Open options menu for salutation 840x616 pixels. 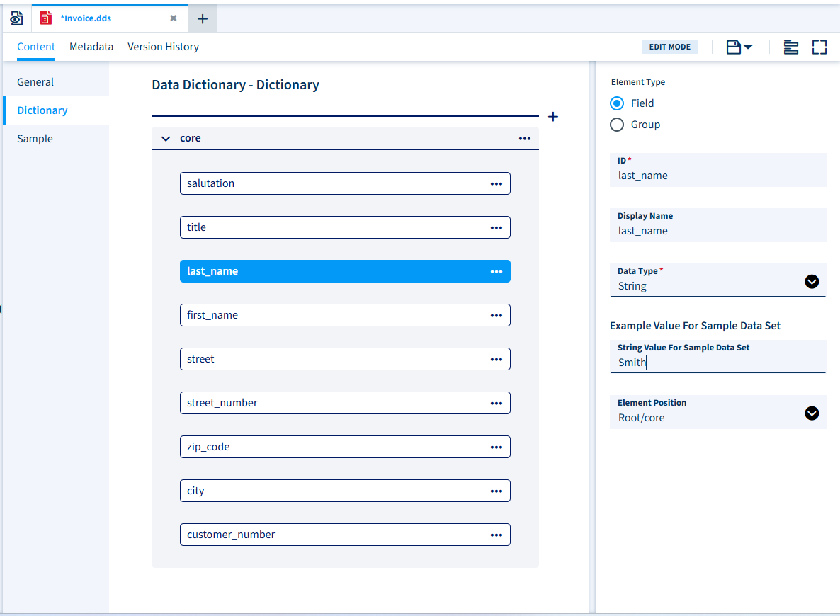[x=496, y=183]
